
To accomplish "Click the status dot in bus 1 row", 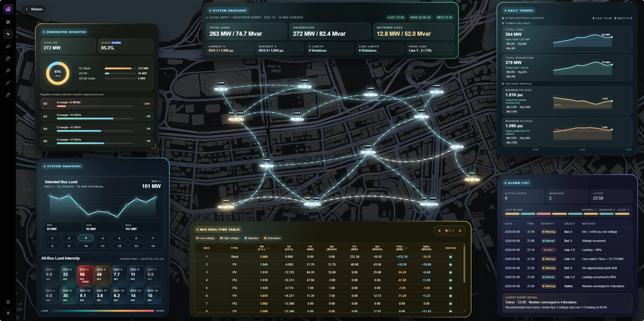I will click(x=450, y=257).
